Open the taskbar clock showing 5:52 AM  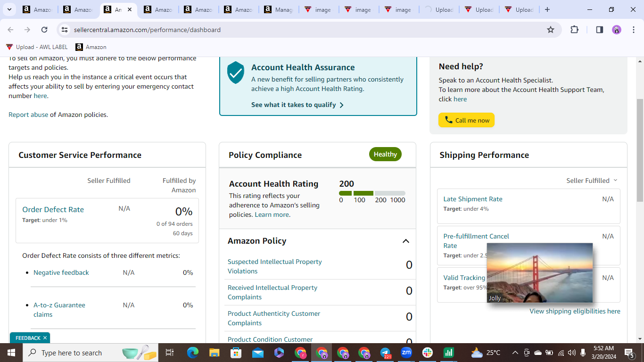coord(603,353)
